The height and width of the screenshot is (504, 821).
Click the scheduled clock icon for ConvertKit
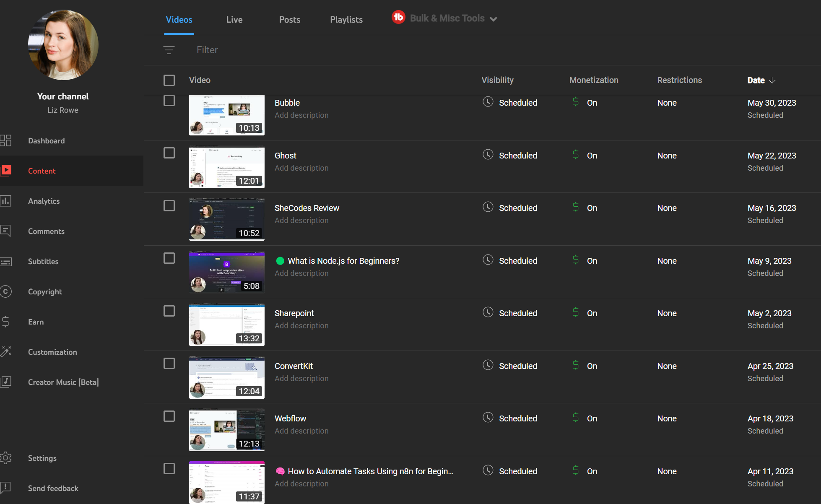[488, 365]
